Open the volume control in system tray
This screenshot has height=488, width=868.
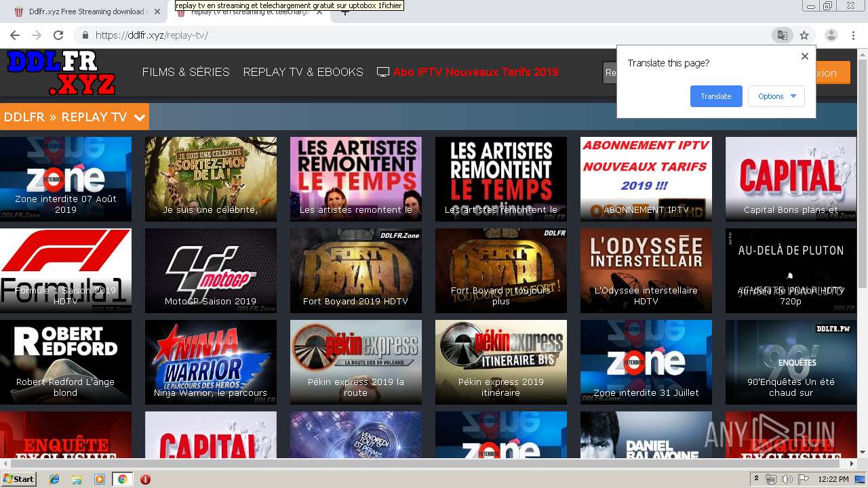pyautogui.click(x=787, y=479)
